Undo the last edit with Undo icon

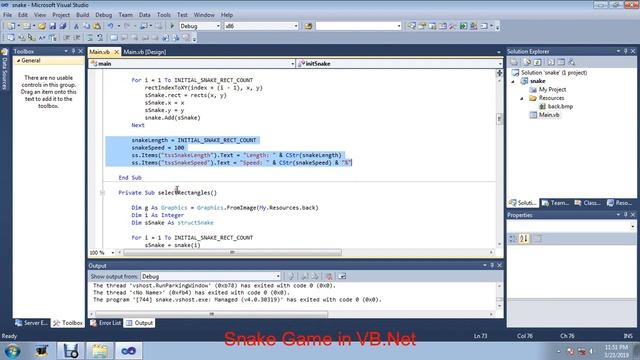click(x=110, y=26)
